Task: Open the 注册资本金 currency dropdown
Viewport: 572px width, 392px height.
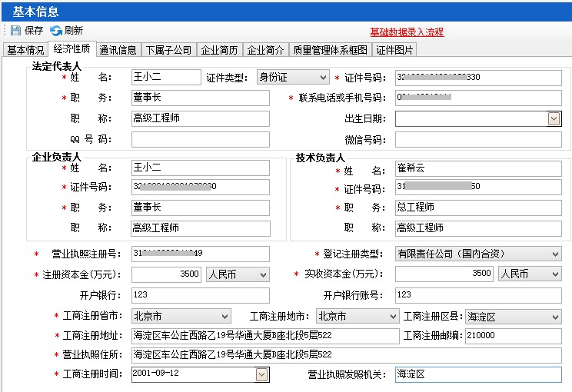Action: (262, 274)
